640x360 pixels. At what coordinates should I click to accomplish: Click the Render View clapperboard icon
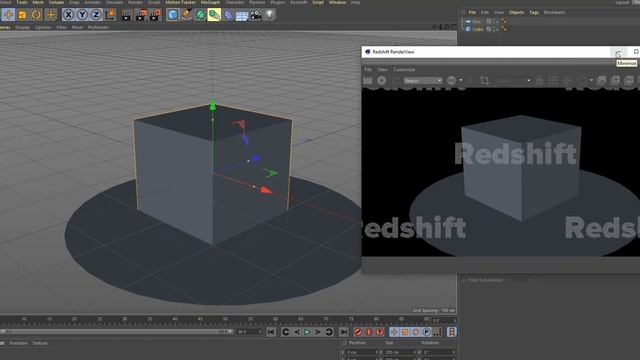click(127, 15)
